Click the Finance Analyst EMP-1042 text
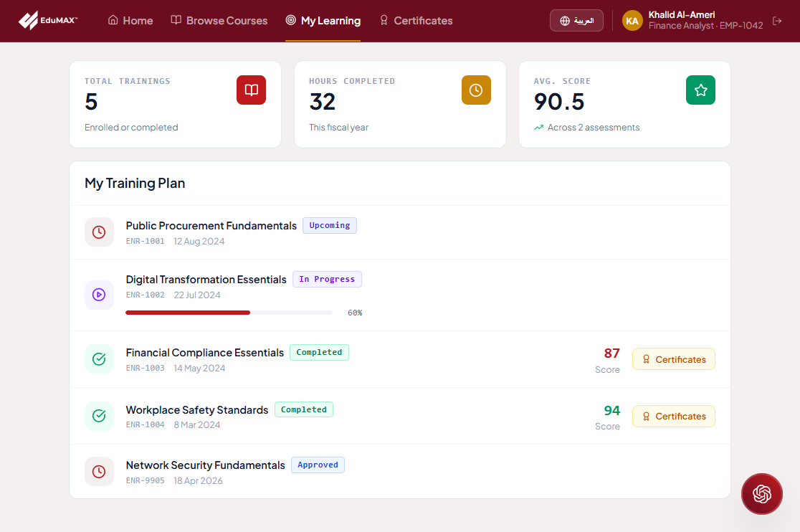 coord(705,26)
